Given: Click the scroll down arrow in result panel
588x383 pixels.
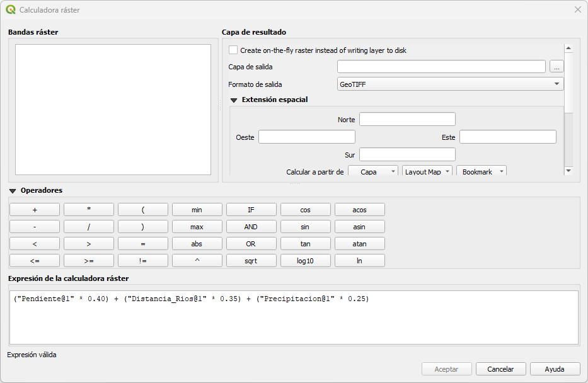Looking at the screenshot, I should point(568,171).
